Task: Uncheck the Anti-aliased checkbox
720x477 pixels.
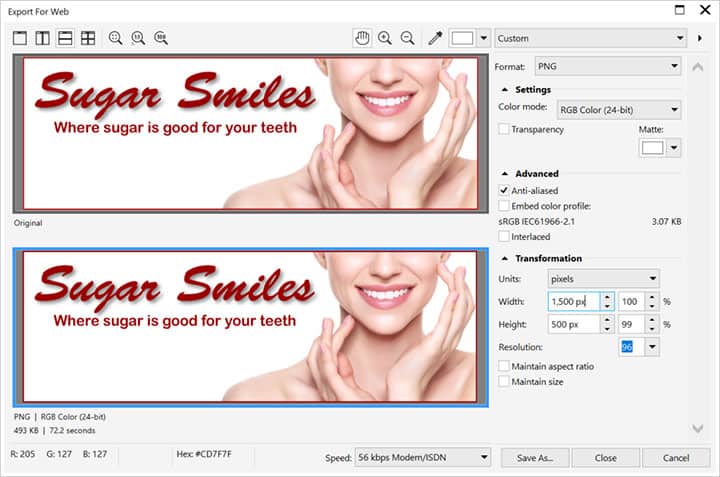Action: coord(504,191)
